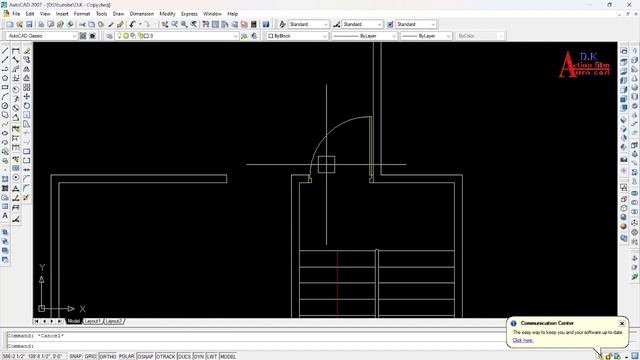Viewport: 640px width, 360px height.
Task: Click the Zoom Realtime magnifier icon
Action: click(x=174, y=24)
